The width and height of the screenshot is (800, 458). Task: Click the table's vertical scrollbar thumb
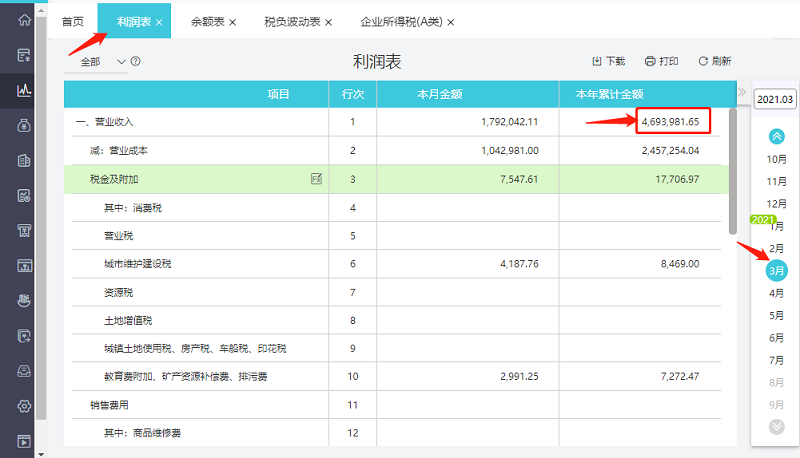[x=733, y=170]
